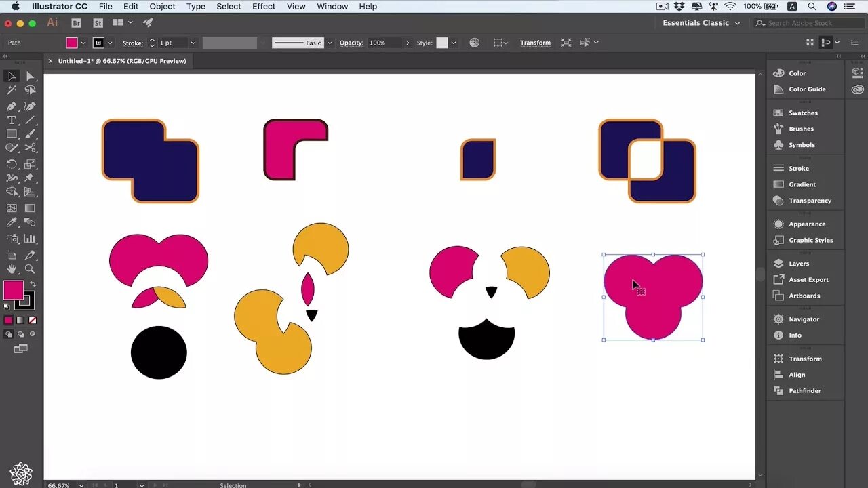Select the Paintbrush tool
The image size is (868, 488).
tap(30, 134)
